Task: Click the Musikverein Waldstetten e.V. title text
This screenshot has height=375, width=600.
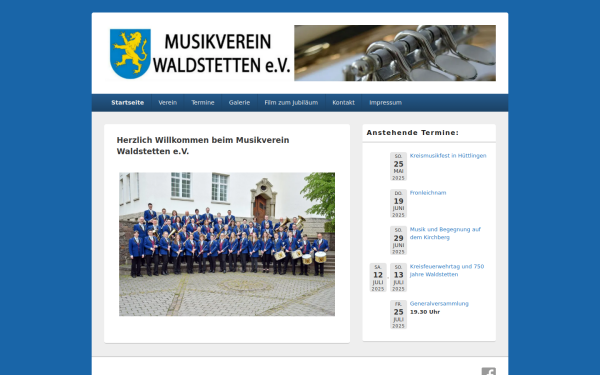Action: [222, 53]
